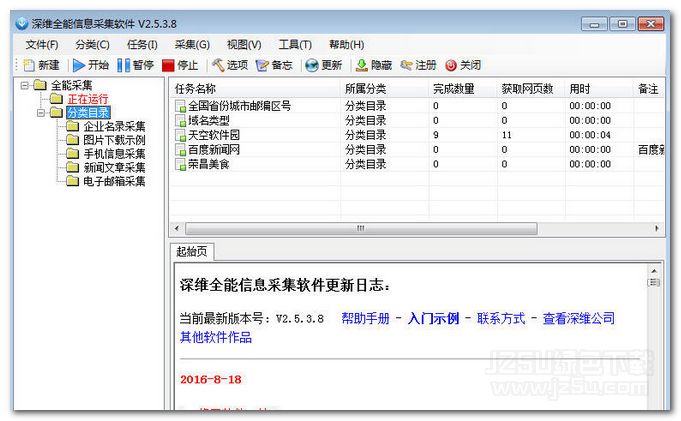Open the 注册 register keys icon

[406, 65]
